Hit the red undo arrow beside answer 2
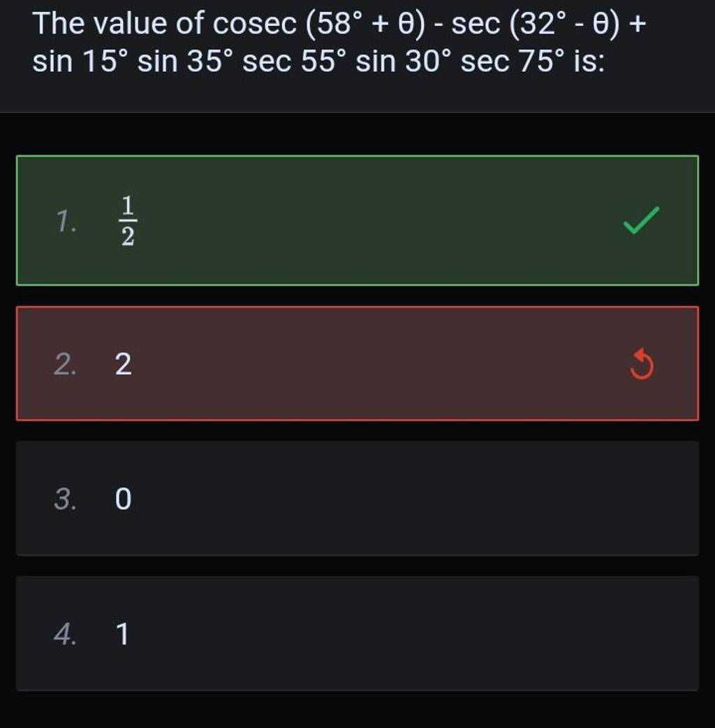The width and height of the screenshot is (715, 728). click(x=640, y=363)
